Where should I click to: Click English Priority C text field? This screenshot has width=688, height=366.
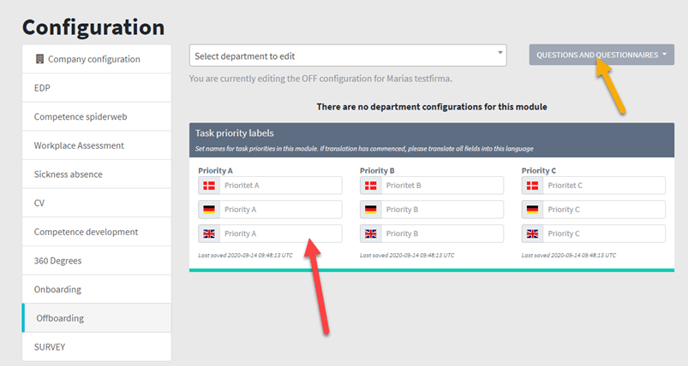pyautogui.click(x=604, y=234)
